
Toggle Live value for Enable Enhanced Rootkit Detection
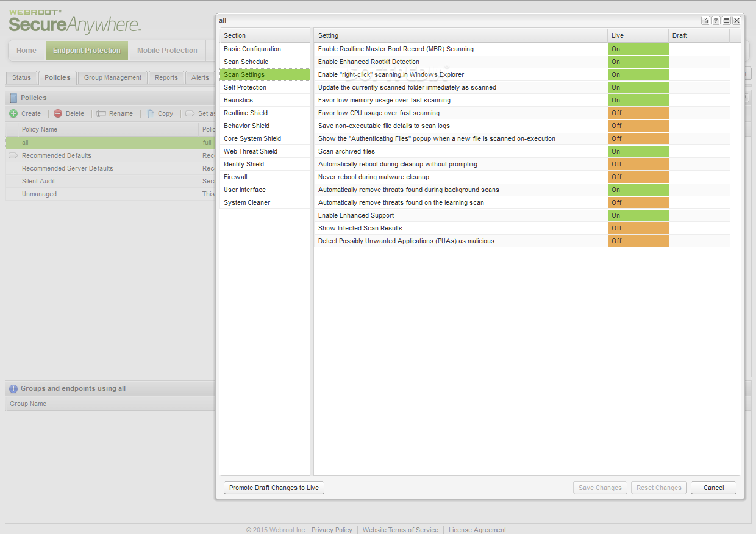638,62
